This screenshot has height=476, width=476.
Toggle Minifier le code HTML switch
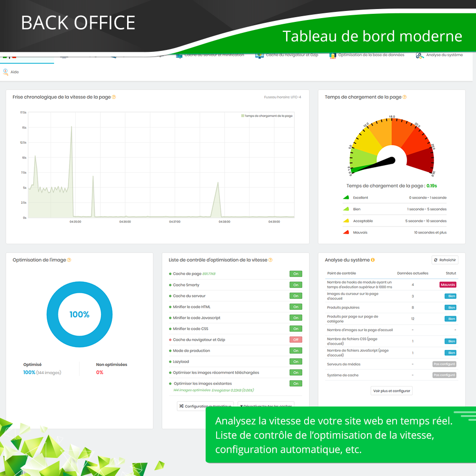tap(296, 307)
